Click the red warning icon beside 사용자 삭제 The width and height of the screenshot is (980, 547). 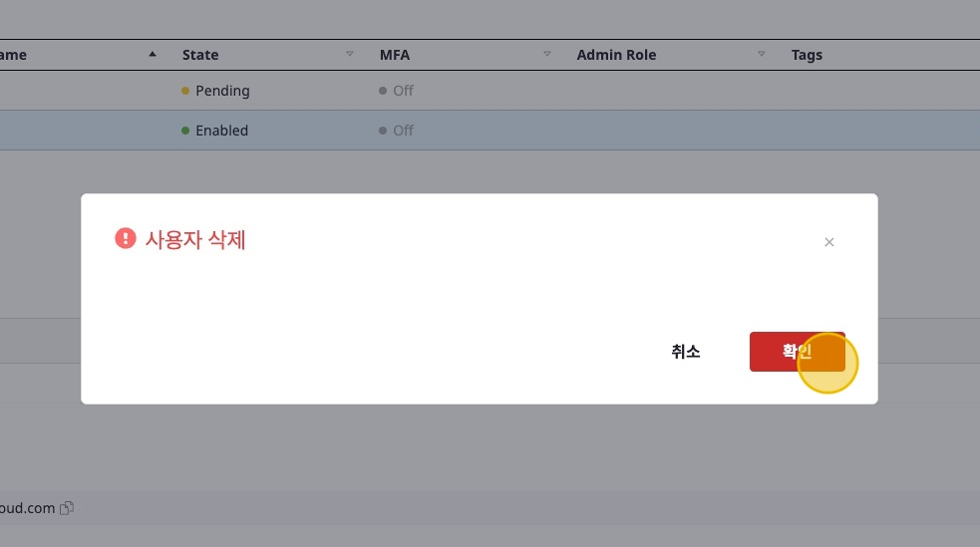pyautogui.click(x=125, y=239)
